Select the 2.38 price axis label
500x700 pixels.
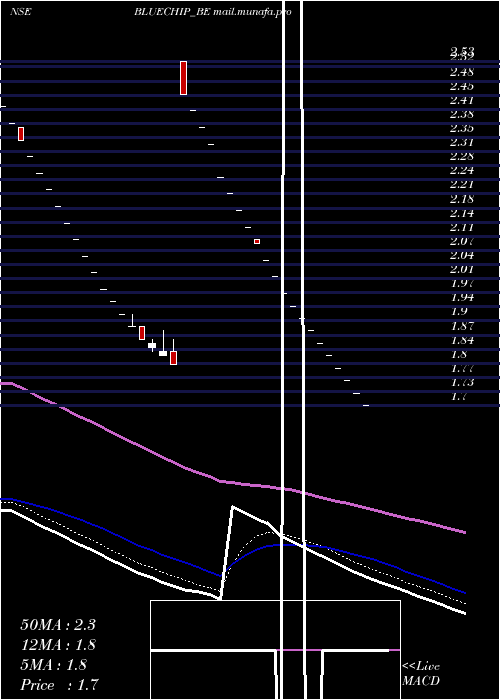pos(462,114)
